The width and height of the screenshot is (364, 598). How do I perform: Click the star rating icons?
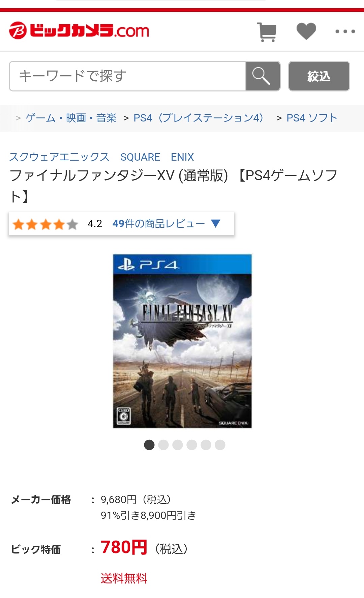coord(45,224)
